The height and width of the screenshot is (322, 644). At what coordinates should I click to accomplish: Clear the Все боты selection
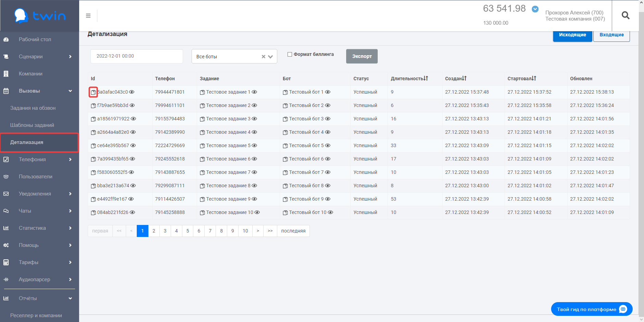coord(263,57)
